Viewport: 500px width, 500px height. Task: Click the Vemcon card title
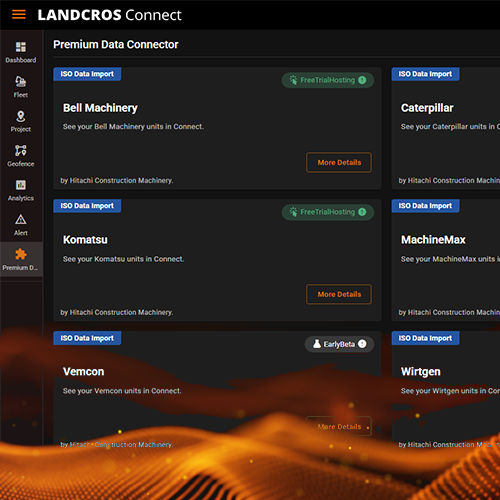click(83, 372)
